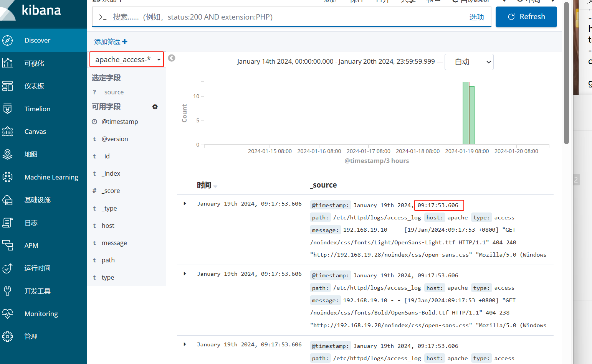Select the type field
Screen dimensions: 592x364
[x=107, y=277]
